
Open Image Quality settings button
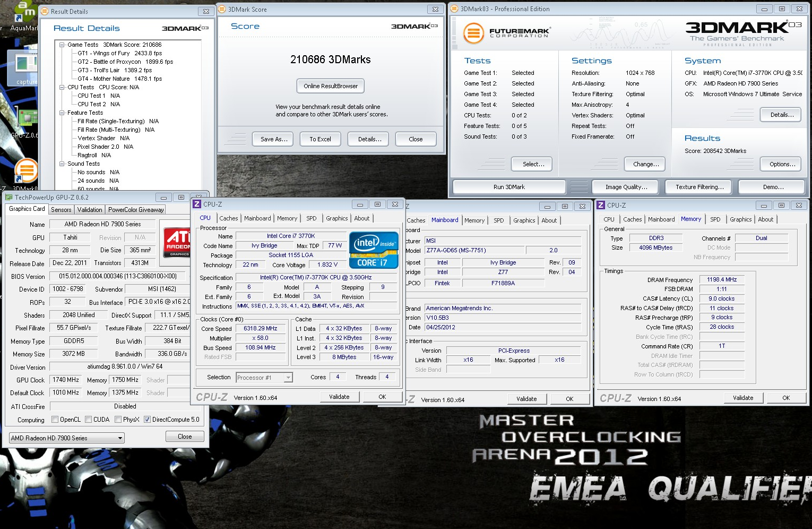coord(626,187)
